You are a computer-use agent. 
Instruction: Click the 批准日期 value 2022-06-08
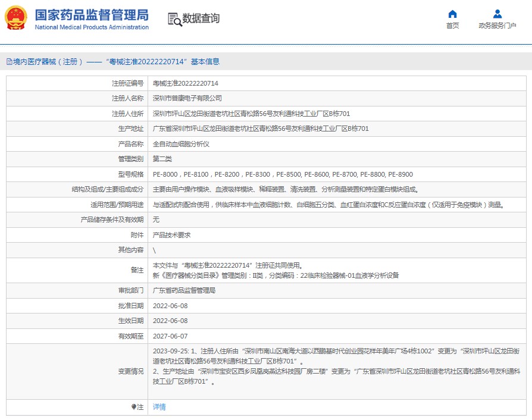pos(170,306)
